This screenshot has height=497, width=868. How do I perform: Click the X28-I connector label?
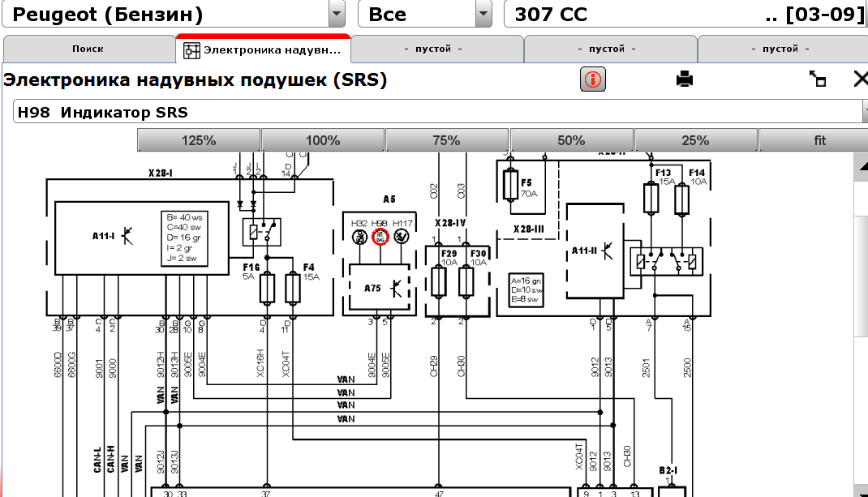tap(160, 174)
